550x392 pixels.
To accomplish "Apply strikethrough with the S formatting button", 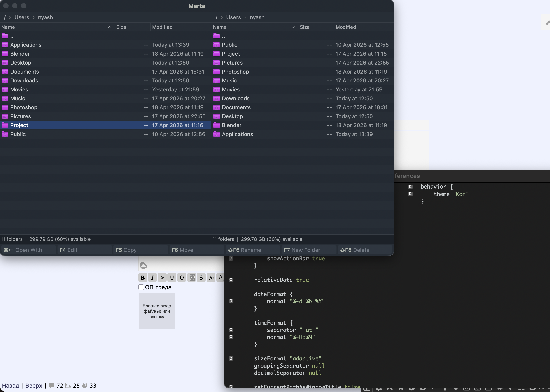I will click(x=201, y=278).
